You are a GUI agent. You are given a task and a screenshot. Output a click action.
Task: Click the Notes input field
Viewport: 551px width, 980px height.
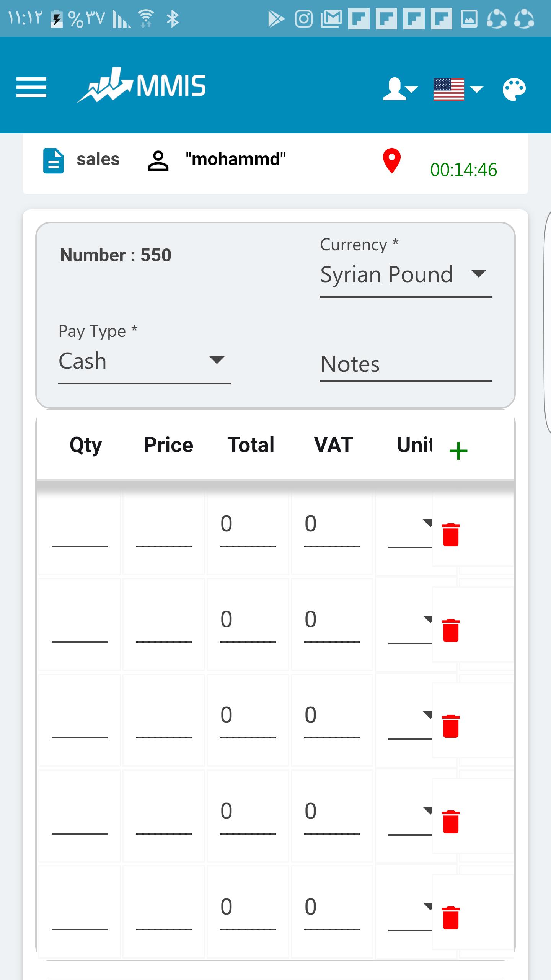pyautogui.click(x=406, y=364)
